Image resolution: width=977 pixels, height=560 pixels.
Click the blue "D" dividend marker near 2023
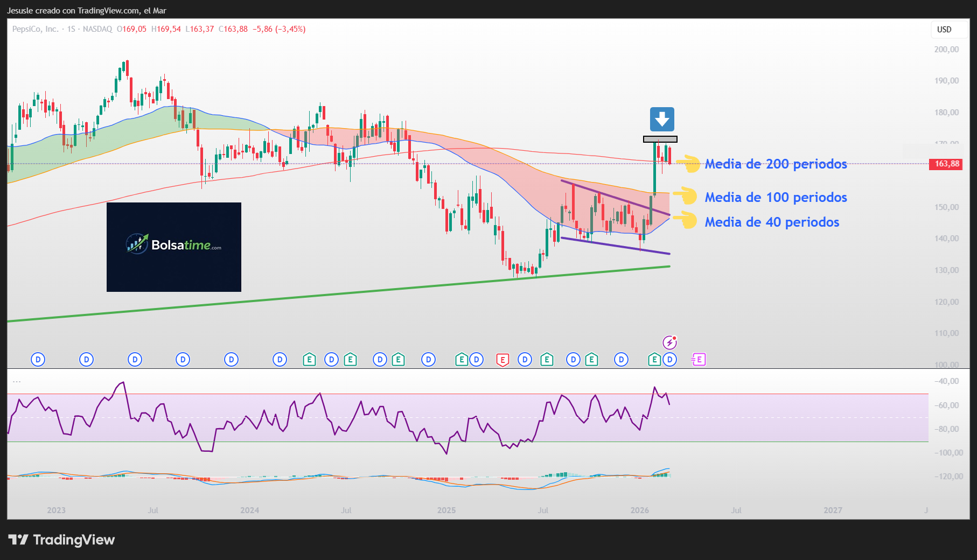coord(38,359)
